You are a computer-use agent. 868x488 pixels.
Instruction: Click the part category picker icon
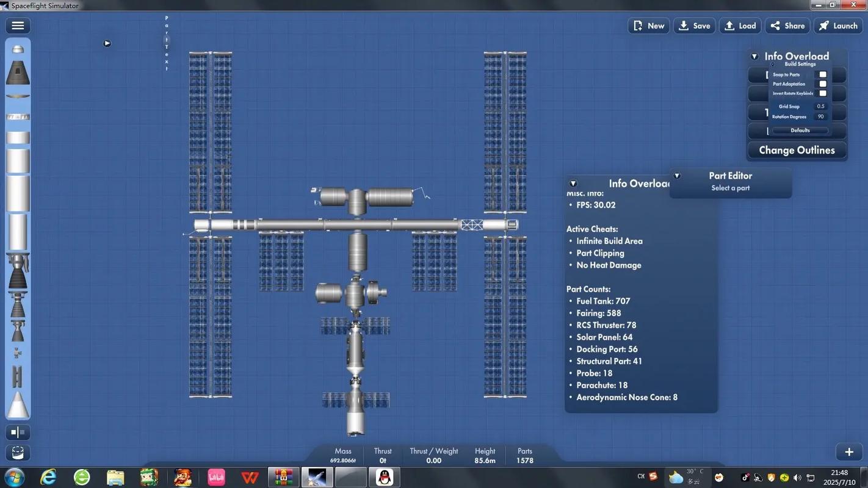(18, 453)
